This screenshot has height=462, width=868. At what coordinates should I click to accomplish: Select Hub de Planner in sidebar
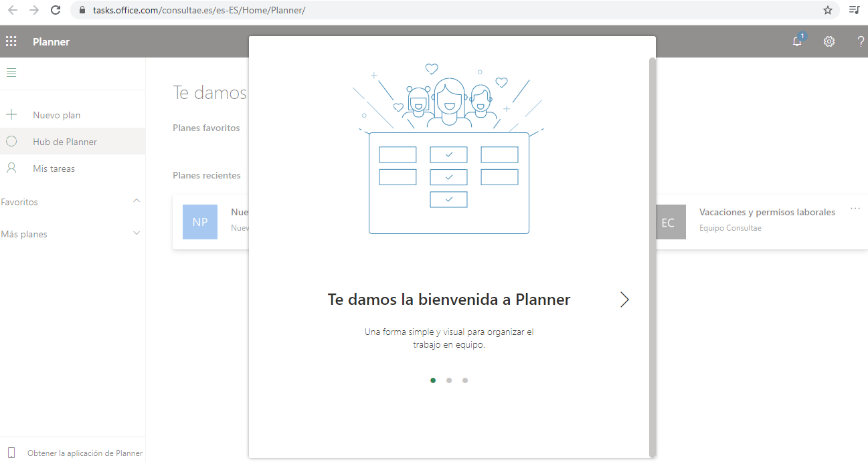click(72, 142)
